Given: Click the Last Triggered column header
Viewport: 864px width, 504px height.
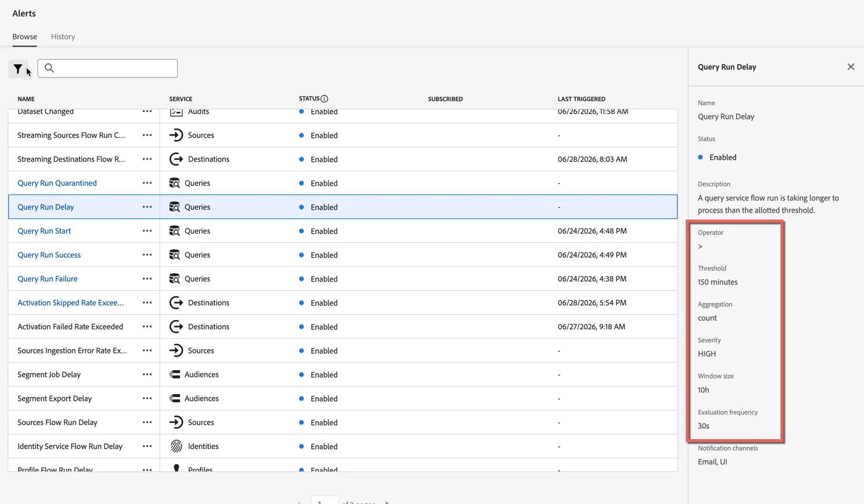Looking at the screenshot, I should [581, 99].
